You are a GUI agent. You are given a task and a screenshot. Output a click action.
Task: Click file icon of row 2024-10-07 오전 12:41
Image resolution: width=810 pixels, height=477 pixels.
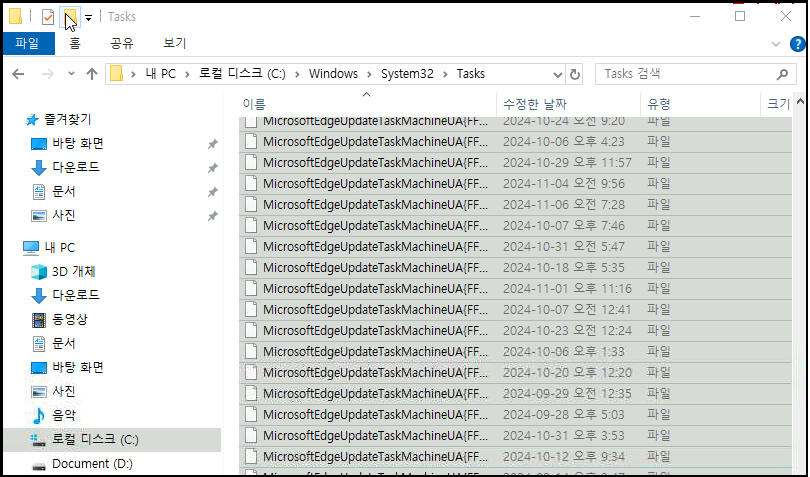click(251, 310)
